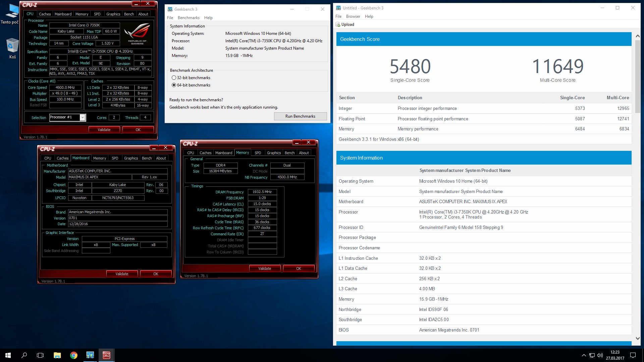Open File menu in Geekbench 3 window
This screenshot has width=644, height=362.
[170, 18]
